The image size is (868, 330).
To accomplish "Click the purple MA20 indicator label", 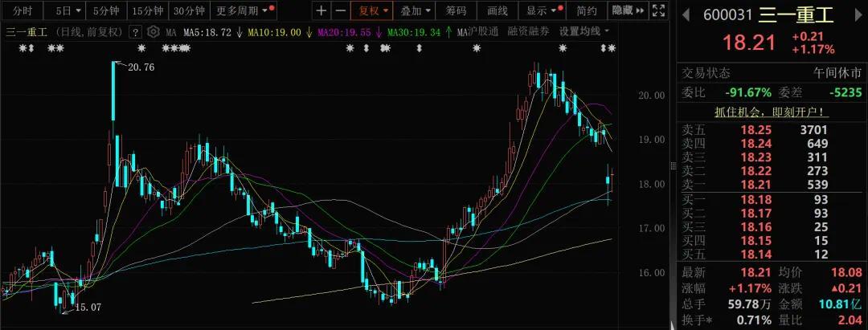I will click(349, 32).
